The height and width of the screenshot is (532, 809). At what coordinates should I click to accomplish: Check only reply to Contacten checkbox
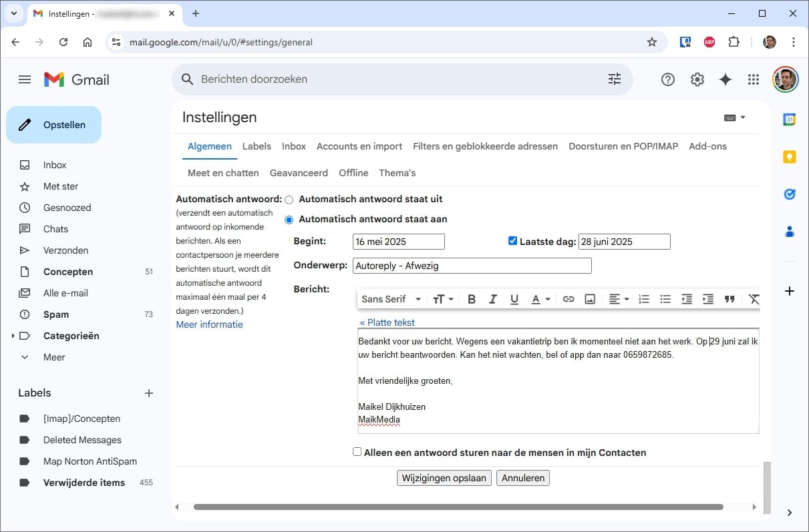click(x=357, y=452)
